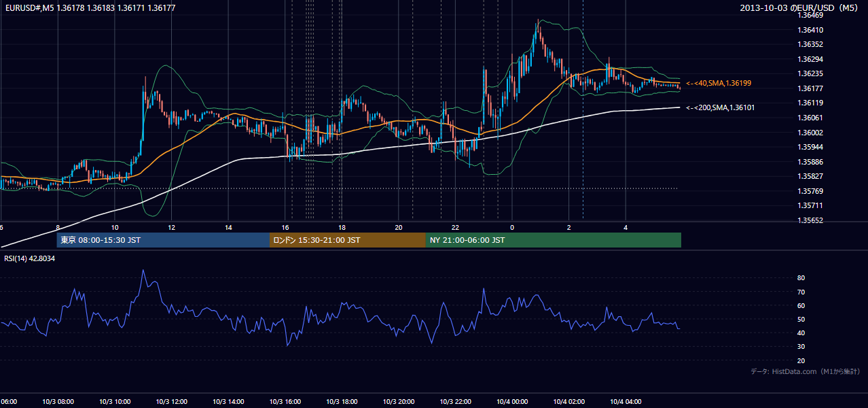The width and height of the screenshot is (868, 408).
Task: Click hour marker 10 under price chart
Action: coord(115,227)
